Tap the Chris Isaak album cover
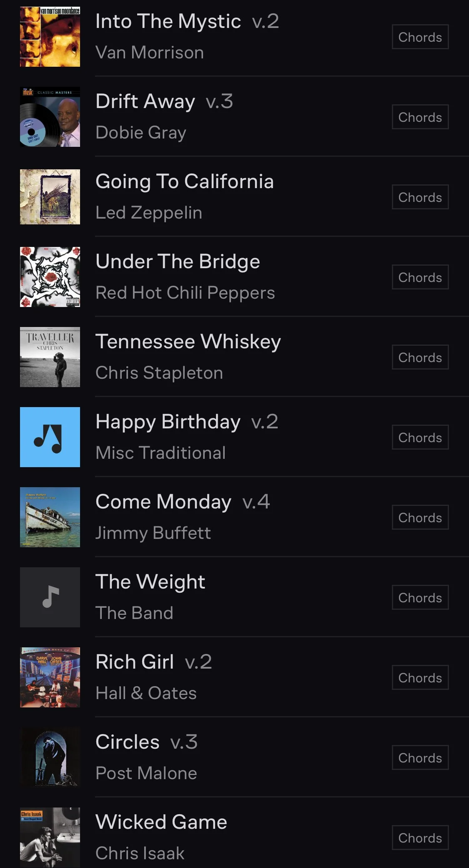The height and width of the screenshot is (868, 469). (x=50, y=838)
